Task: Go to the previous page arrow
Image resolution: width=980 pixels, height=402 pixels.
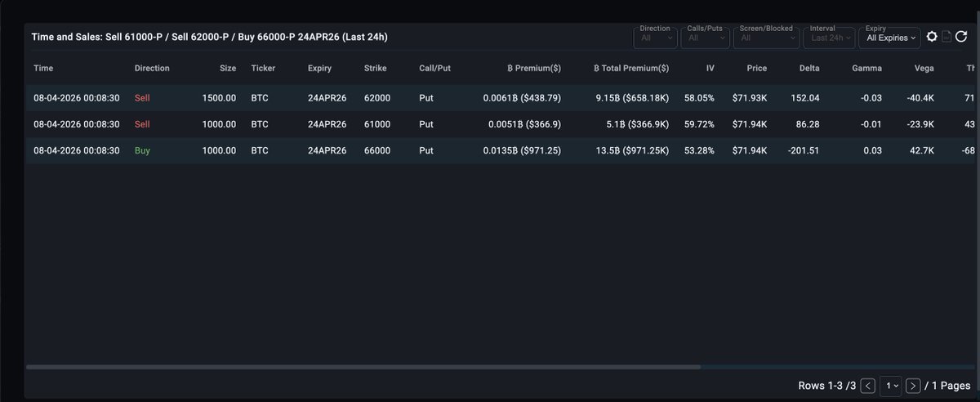Action: click(869, 385)
